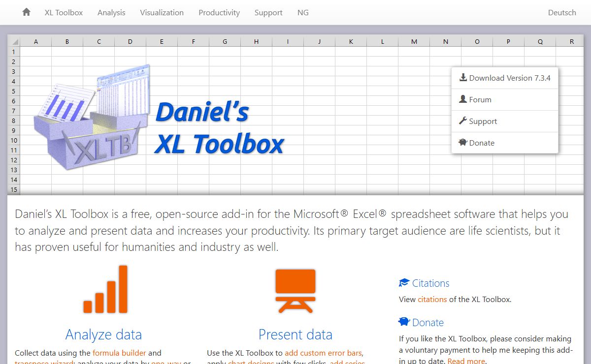Click the Support wrench icon

point(463,121)
